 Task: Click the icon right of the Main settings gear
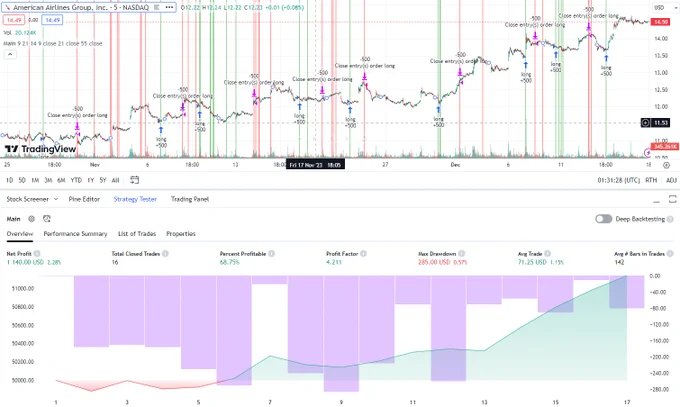coord(46,219)
